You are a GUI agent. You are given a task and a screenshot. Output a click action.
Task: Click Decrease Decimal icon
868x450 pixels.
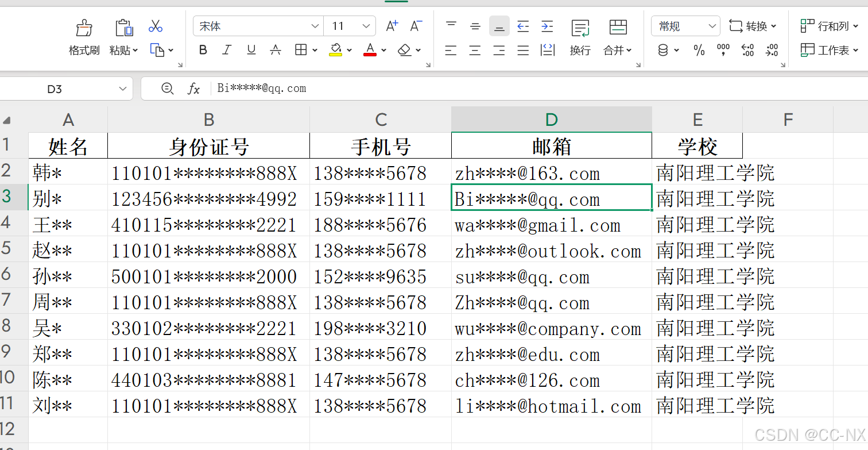point(772,50)
